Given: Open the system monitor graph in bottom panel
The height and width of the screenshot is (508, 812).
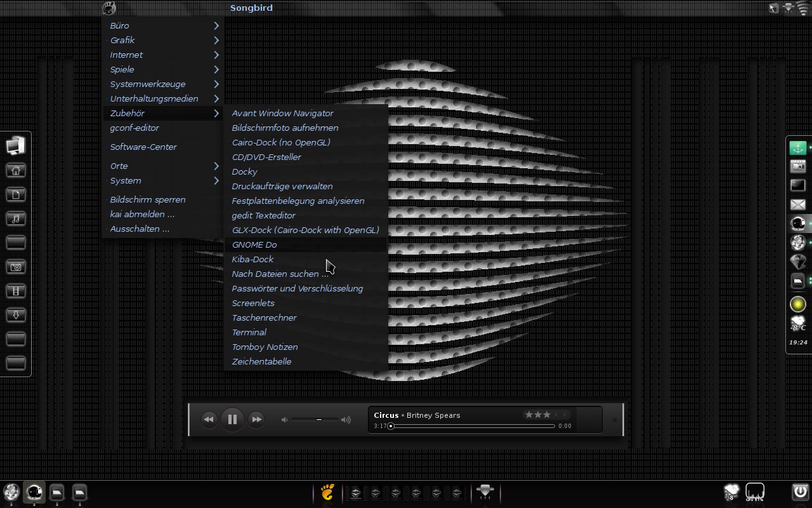Looking at the screenshot, I should [755, 492].
